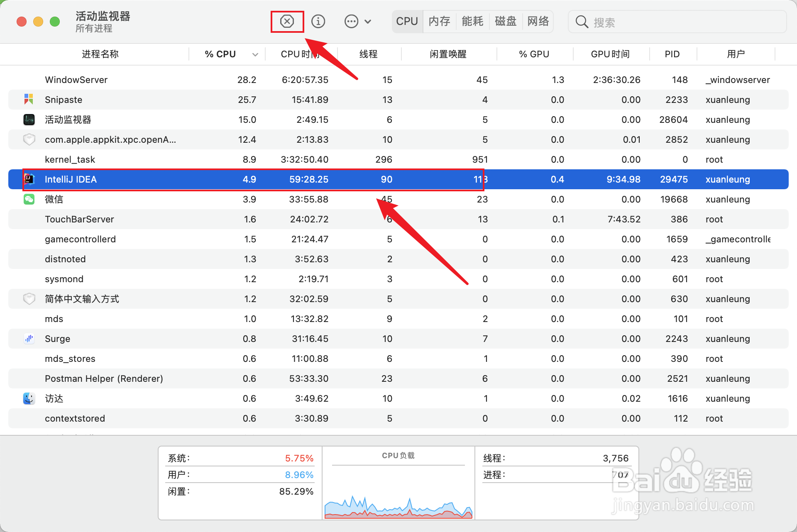The height and width of the screenshot is (532, 797).
Task: Select the kernel_task process row
Action: coord(398,159)
